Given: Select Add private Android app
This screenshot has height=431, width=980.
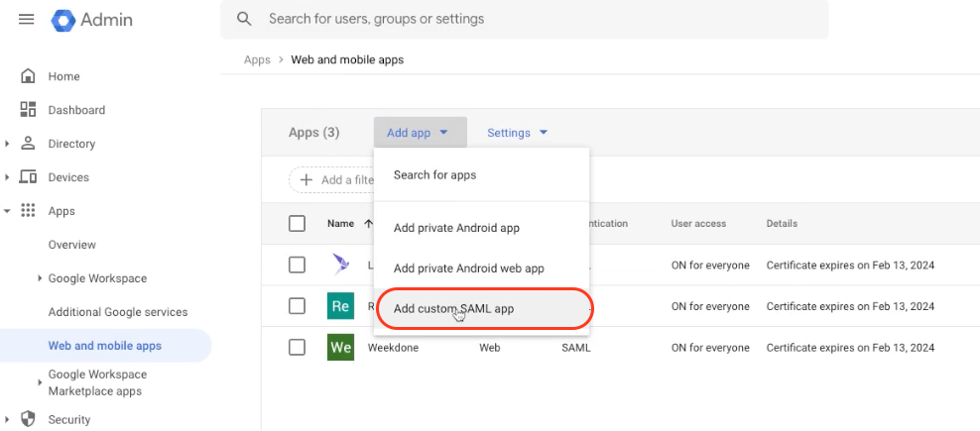Looking at the screenshot, I should coord(456,228).
